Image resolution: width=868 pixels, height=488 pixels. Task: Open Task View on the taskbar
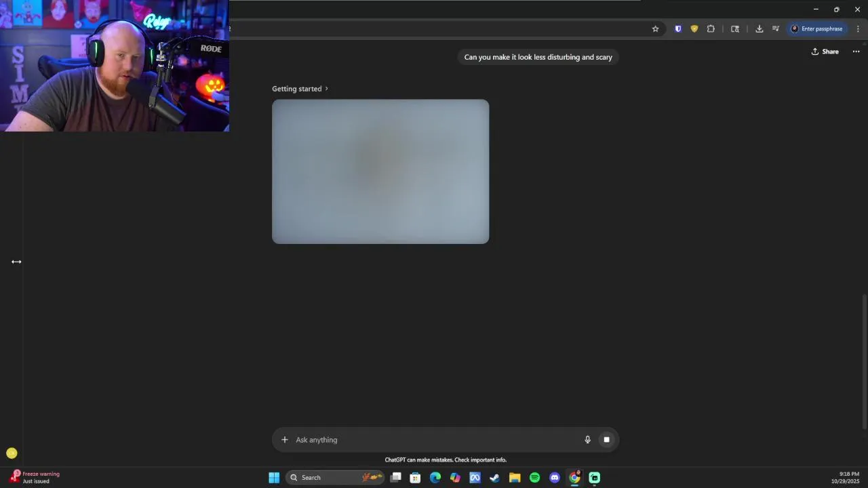point(396,478)
